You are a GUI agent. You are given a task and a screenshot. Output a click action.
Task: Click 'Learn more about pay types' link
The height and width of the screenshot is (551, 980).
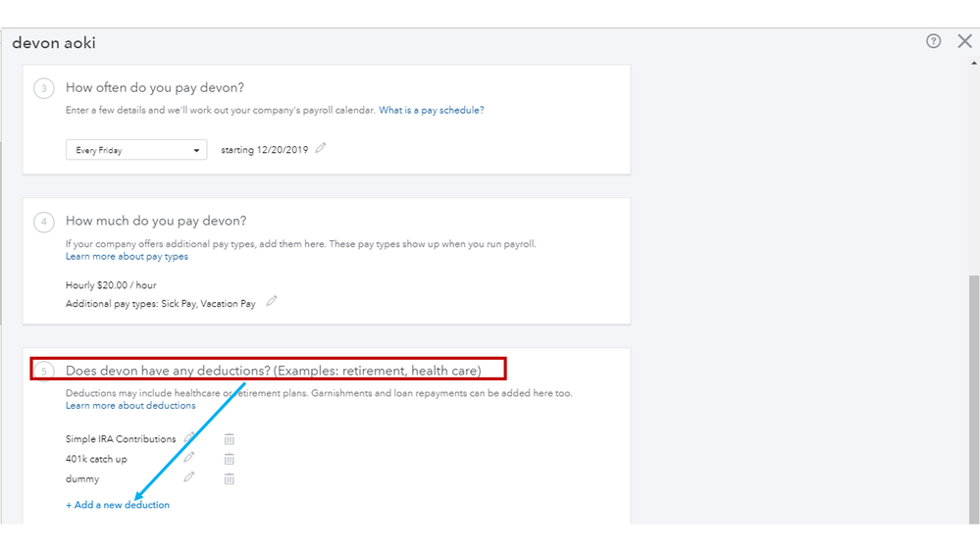pyautogui.click(x=127, y=257)
